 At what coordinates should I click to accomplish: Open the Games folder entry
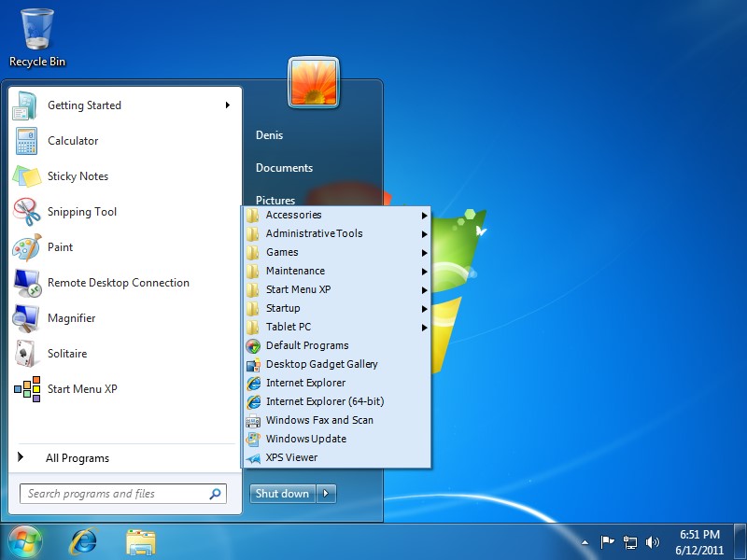(x=337, y=252)
